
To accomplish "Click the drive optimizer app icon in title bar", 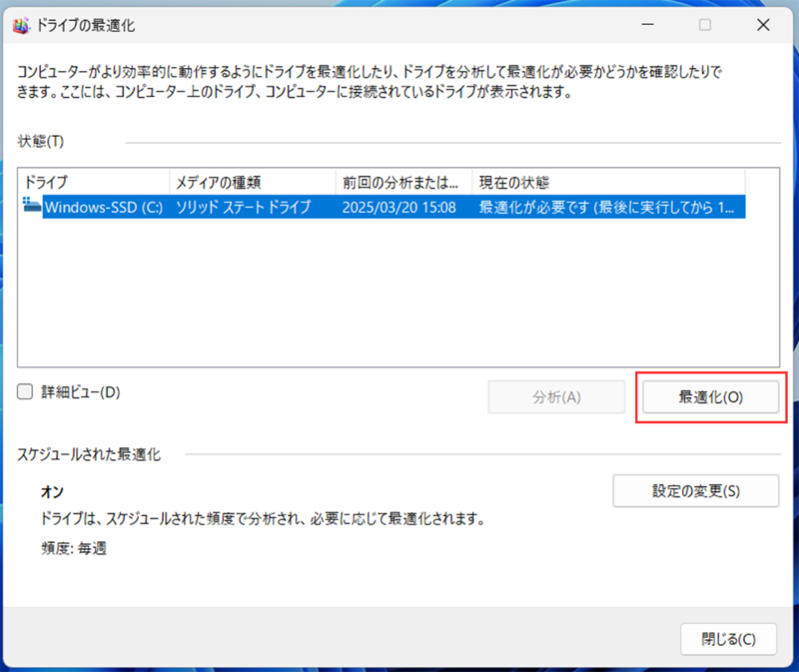I will point(21,25).
